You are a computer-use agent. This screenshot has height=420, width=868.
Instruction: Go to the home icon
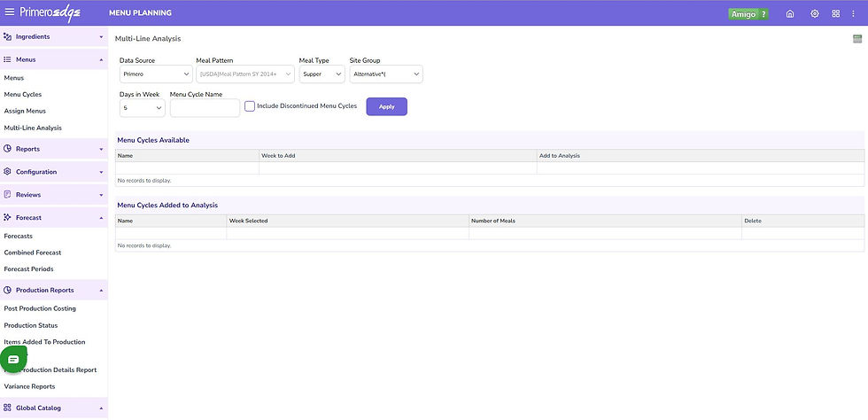tap(790, 14)
